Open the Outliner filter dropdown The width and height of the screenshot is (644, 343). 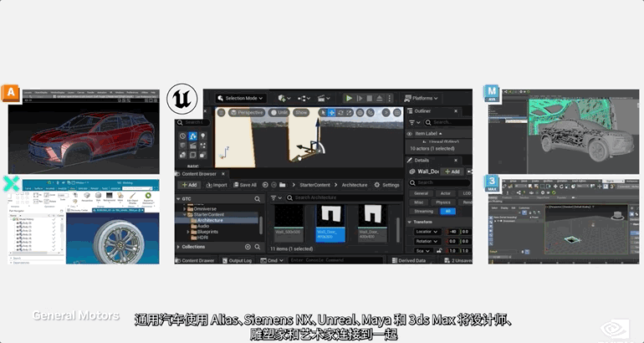[x=415, y=122]
